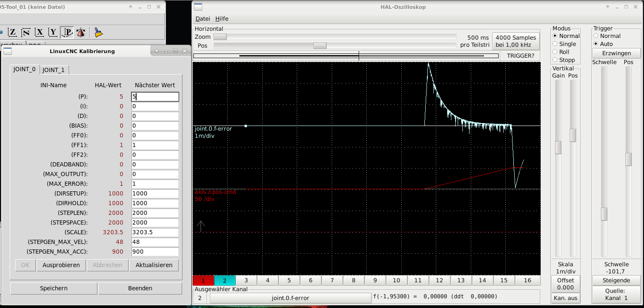Select oscilloscope channel 2
Image resolution: width=644 pixels, height=308 pixels.
pos(225,280)
